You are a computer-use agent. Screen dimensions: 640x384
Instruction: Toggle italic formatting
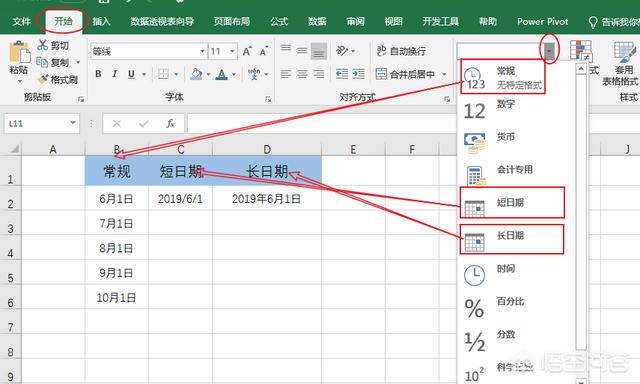115,74
